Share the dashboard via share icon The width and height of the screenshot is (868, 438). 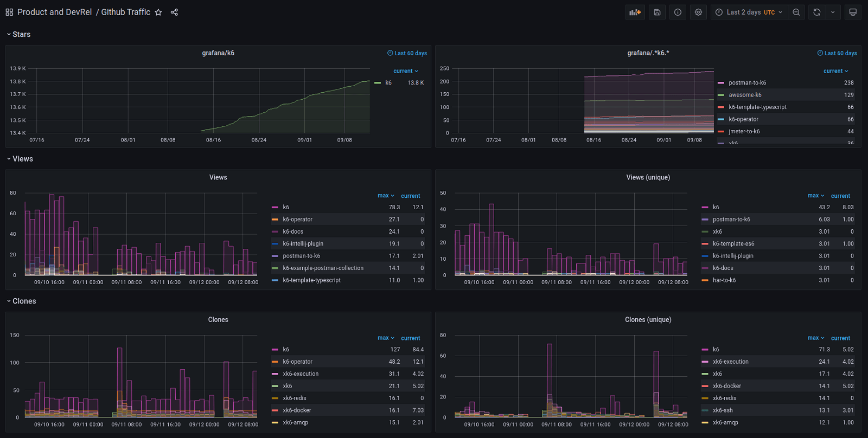point(174,12)
